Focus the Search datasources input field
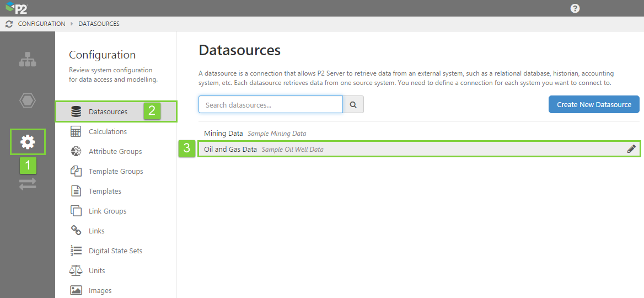The width and height of the screenshot is (644, 298). click(270, 104)
